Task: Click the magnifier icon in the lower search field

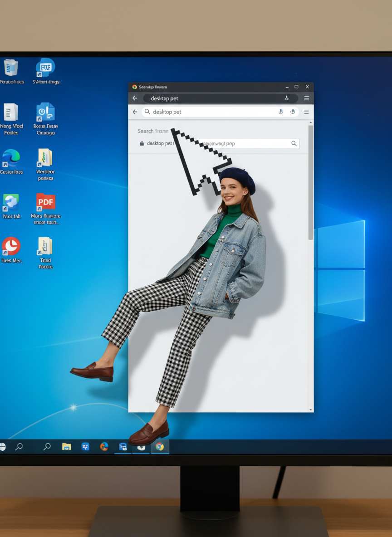Action: point(294,144)
